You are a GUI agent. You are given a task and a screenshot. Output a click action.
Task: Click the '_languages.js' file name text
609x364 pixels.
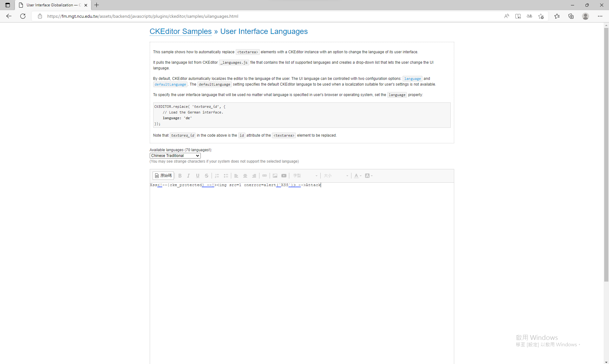pyautogui.click(x=234, y=62)
